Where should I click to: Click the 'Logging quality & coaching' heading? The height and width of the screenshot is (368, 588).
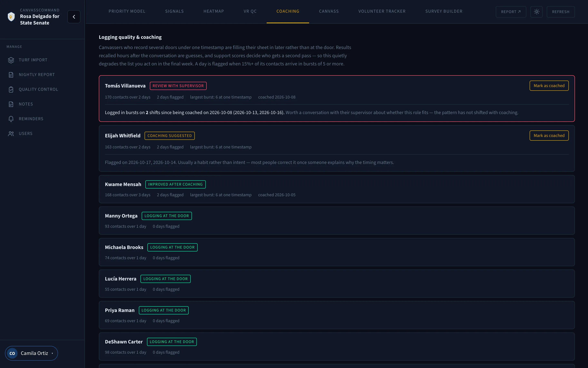(130, 37)
